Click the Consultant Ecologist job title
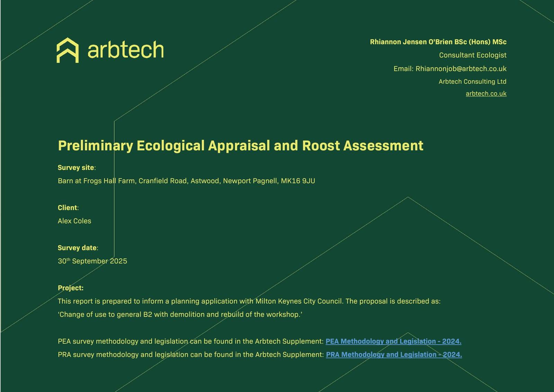 click(x=472, y=55)
